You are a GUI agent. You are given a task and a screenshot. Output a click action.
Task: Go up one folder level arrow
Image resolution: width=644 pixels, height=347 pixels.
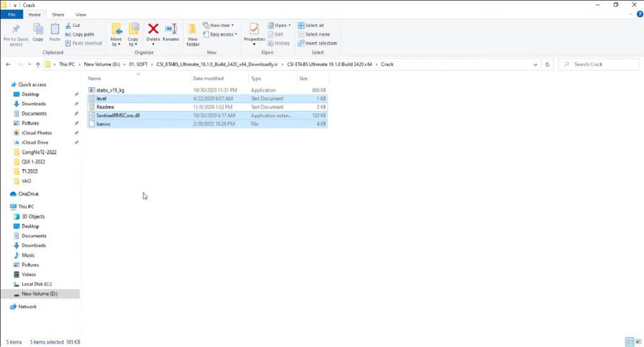coord(38,65)
